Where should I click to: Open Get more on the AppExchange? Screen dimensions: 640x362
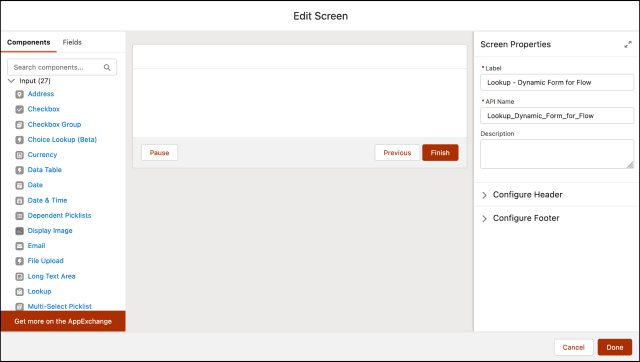click(63, 321)
